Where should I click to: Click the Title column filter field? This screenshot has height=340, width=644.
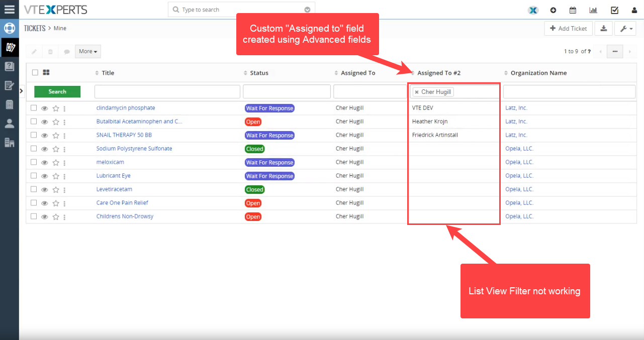(x=167, y=91)
